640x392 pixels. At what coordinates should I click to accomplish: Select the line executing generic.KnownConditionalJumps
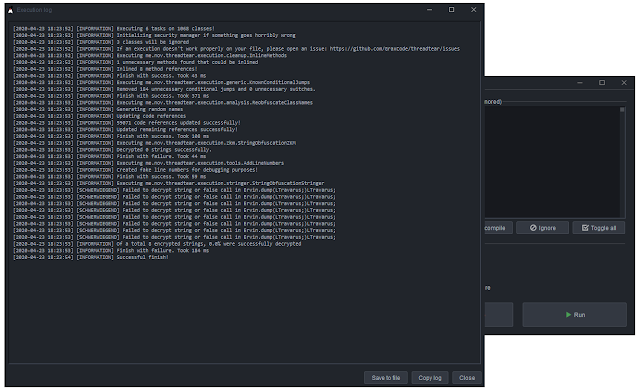(161, 82)
